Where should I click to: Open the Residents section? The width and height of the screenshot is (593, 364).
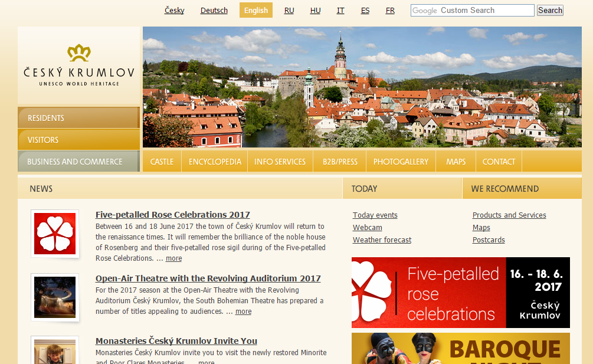(x=78, y=117)
